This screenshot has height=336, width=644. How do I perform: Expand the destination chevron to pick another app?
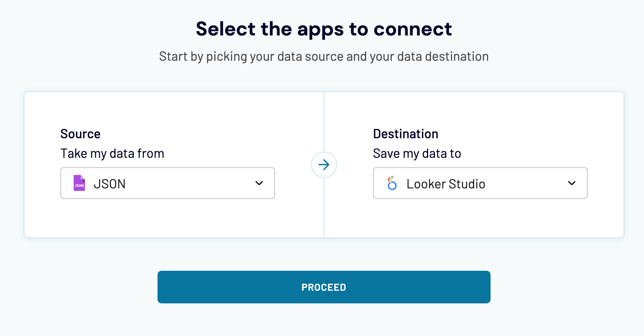pyautogui.click(x=571, y=183)
